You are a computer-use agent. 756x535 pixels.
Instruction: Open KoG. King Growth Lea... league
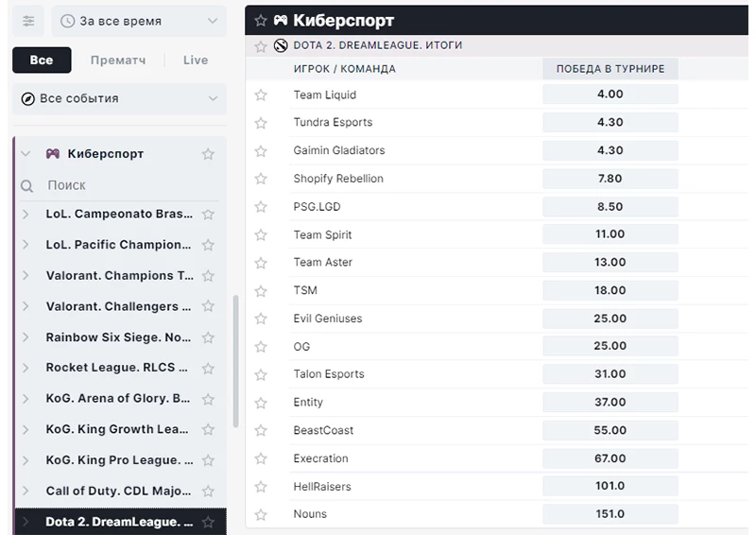tap(117, 429)
